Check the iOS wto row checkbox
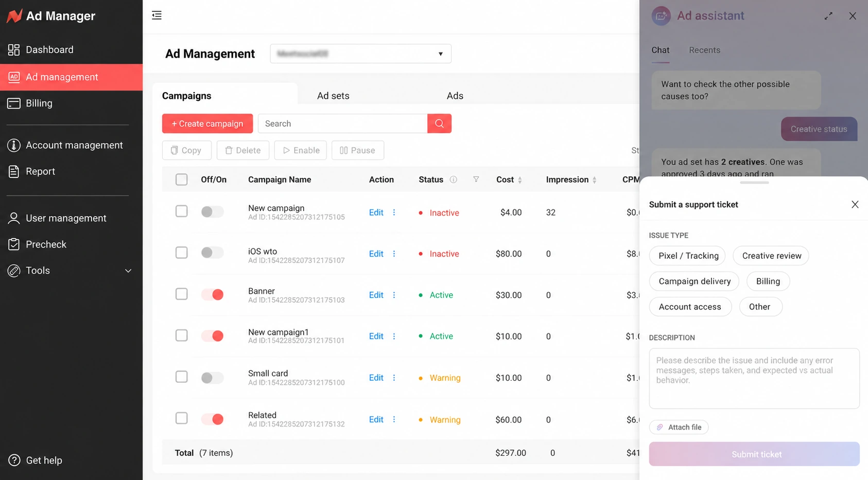 coord(181,253)
